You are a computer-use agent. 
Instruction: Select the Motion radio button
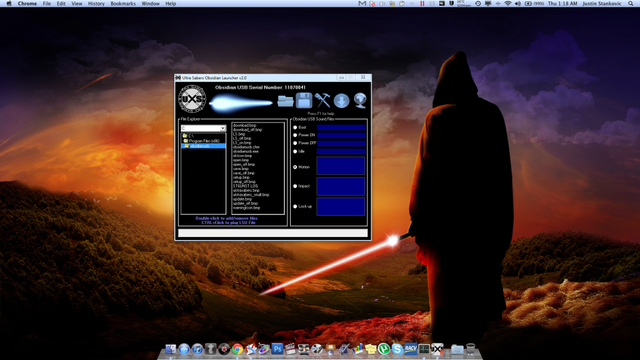tap(295, 167)
